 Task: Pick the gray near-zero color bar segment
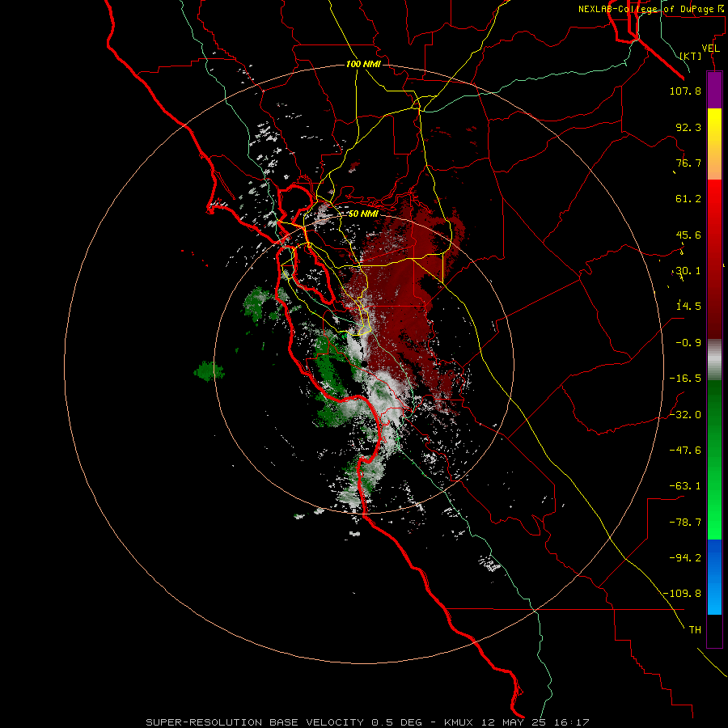[x=714, y=358]
